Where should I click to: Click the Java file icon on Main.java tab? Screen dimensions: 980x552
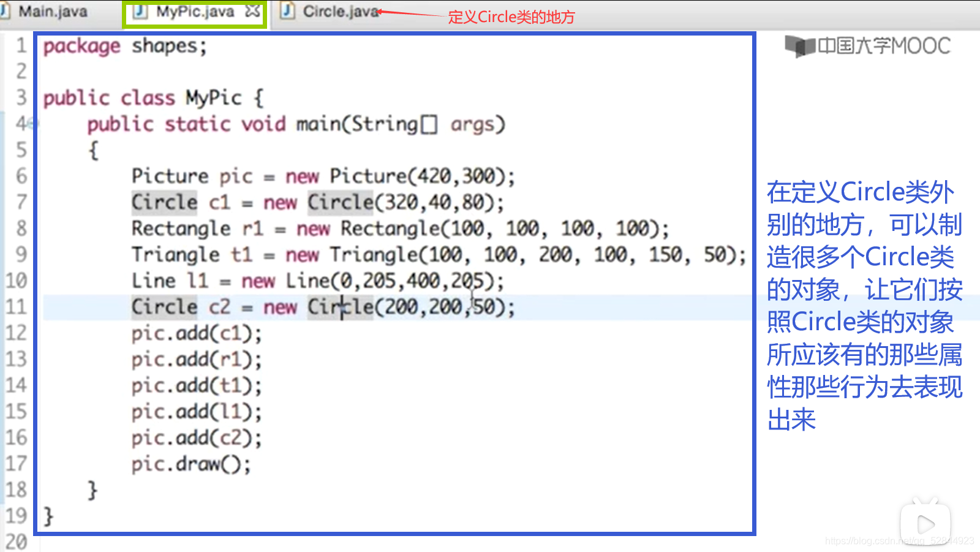point(4,11)
